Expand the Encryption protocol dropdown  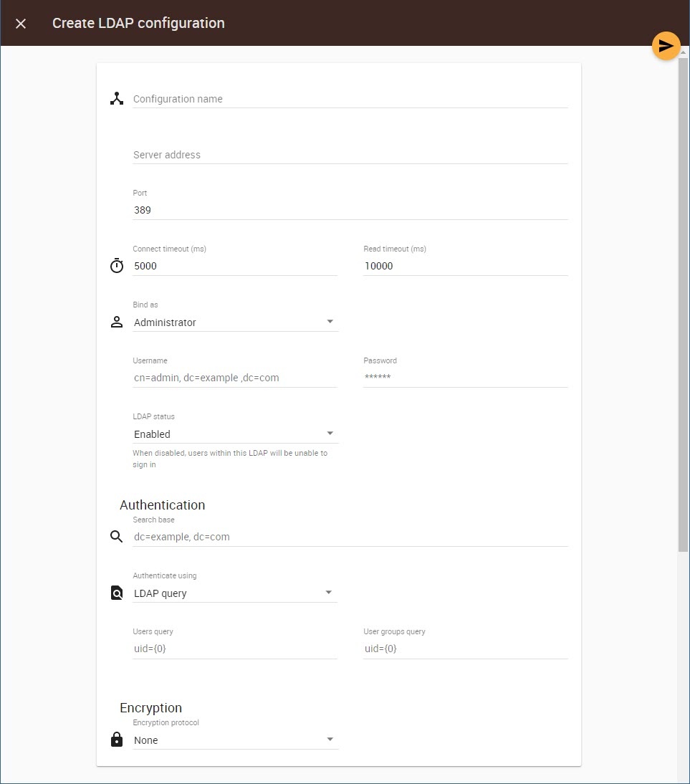point(235,740)
